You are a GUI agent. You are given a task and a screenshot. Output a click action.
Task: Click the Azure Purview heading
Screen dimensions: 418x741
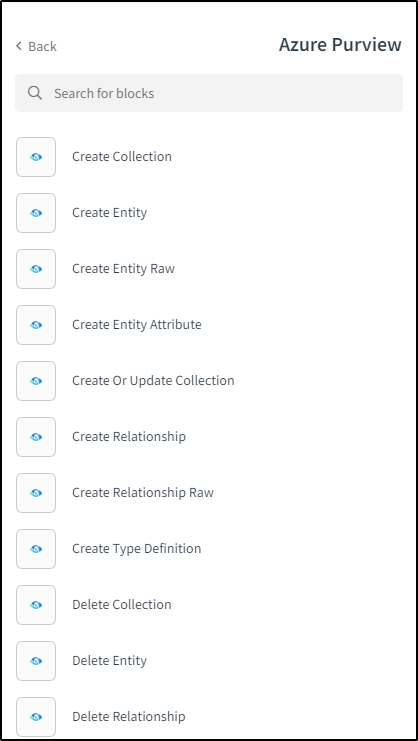(340, 45)
